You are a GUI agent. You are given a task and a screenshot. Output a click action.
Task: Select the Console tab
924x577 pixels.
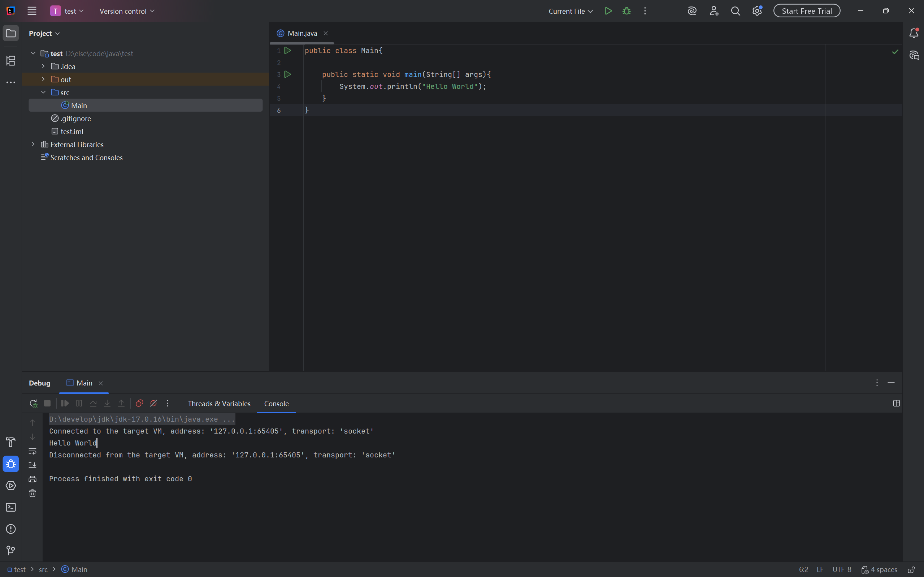(x=277, y=403)
